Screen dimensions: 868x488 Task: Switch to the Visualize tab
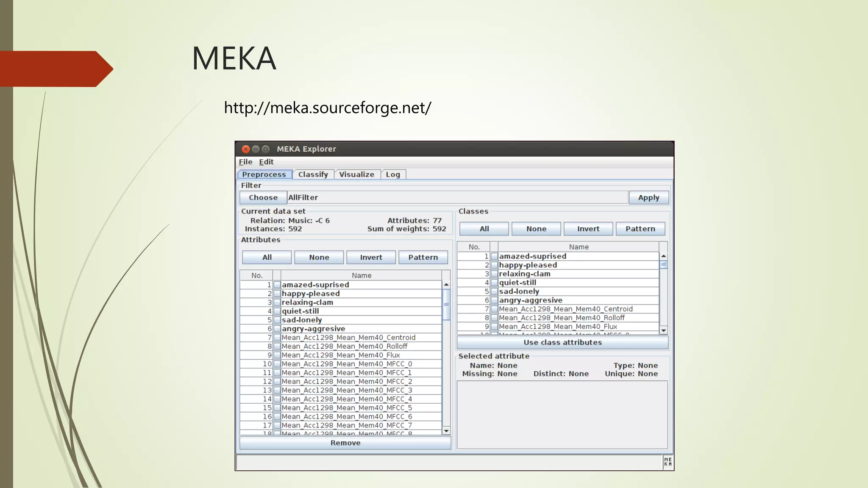pos(357,175)
